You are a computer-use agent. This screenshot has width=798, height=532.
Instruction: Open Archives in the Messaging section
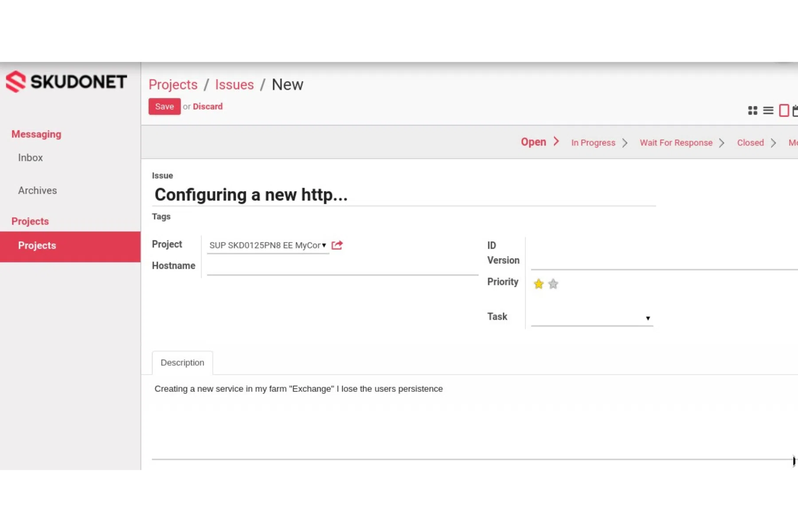tap(37, 190)
